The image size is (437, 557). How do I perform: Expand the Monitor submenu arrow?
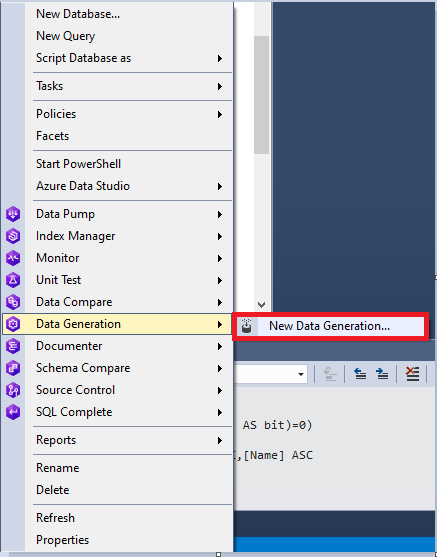(220, 259)
